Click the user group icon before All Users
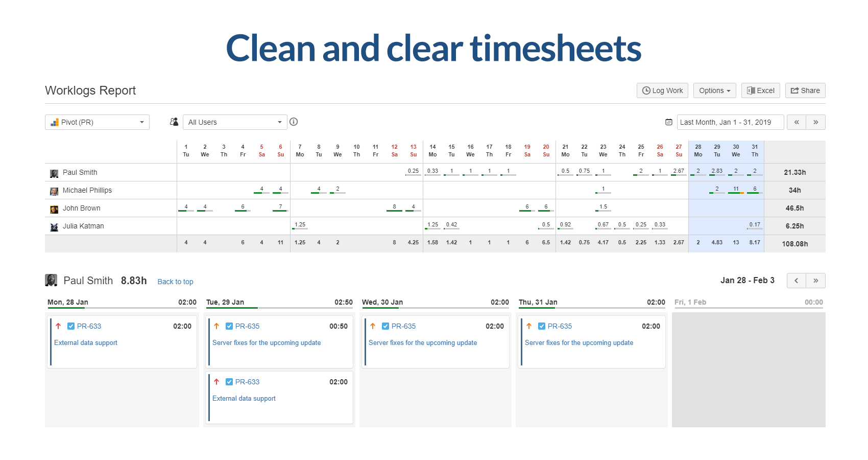Viewport: 868px width, 460px height. pyautogui.click(x=174, y=122)
